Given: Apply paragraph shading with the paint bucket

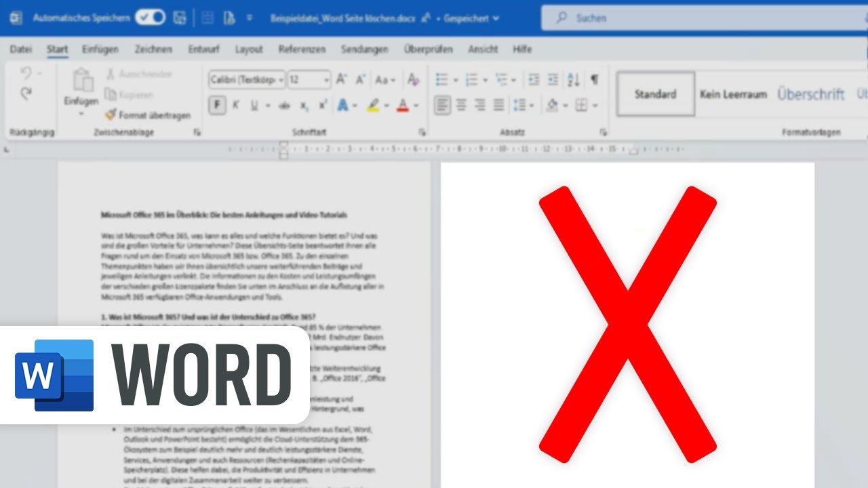Looking at the screenshot, I should [552, 105].
